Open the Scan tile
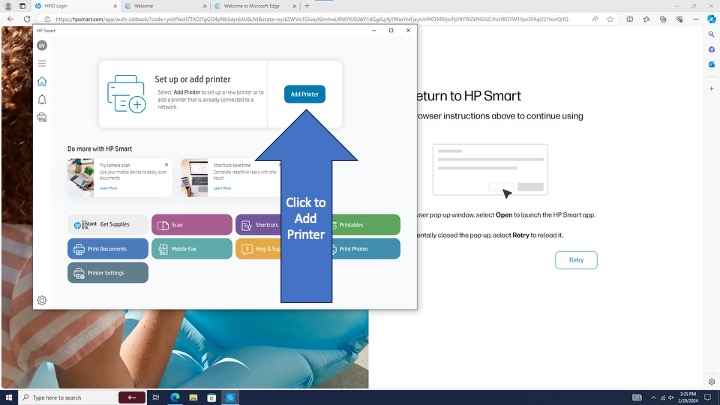Image resolution: width=720 pixels, height=405 pixels. (x=192, y=225)
